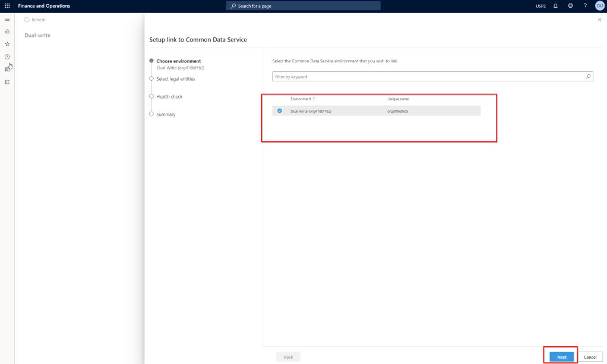Open Workspaces icon in sidebar

7,69
